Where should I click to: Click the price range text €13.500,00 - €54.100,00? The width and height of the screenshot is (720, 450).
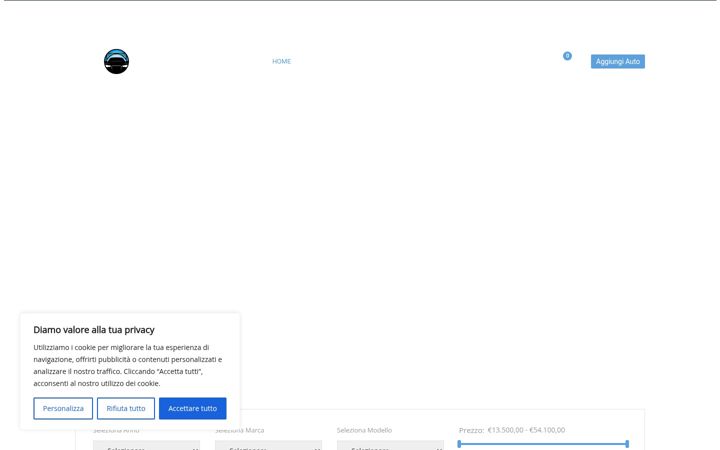tap(526, 430)
